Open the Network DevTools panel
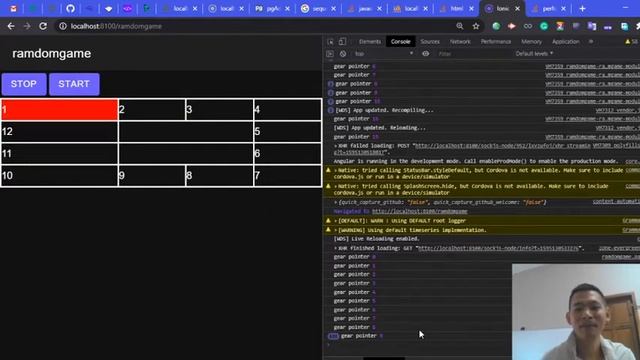Screen dimensions: 640x360 pyautogui.click(x=460, y=42)
